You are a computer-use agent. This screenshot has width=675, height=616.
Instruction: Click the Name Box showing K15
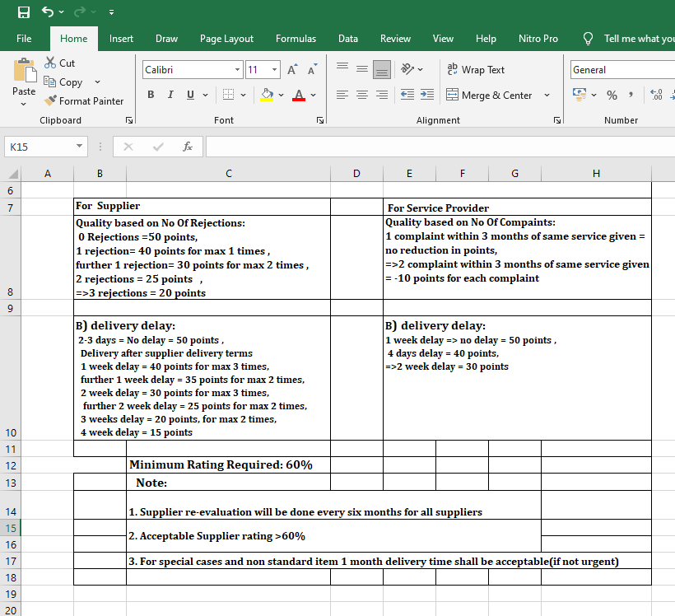(40, 147)
